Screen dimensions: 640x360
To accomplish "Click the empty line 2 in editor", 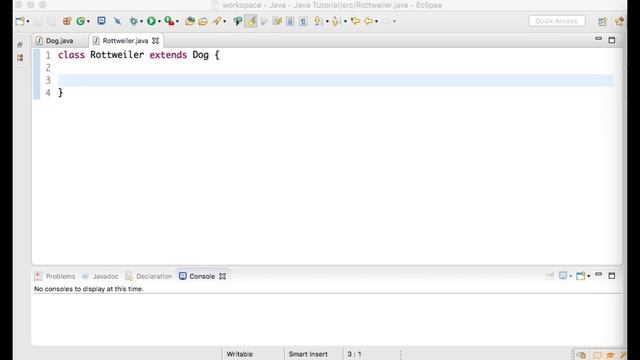I will [x=336, y=68].
